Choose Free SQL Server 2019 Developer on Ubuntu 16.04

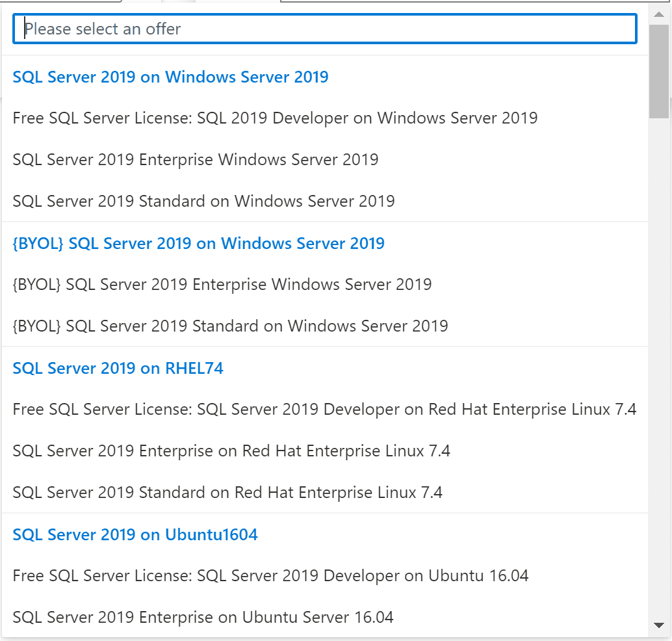tap(270, 576)
